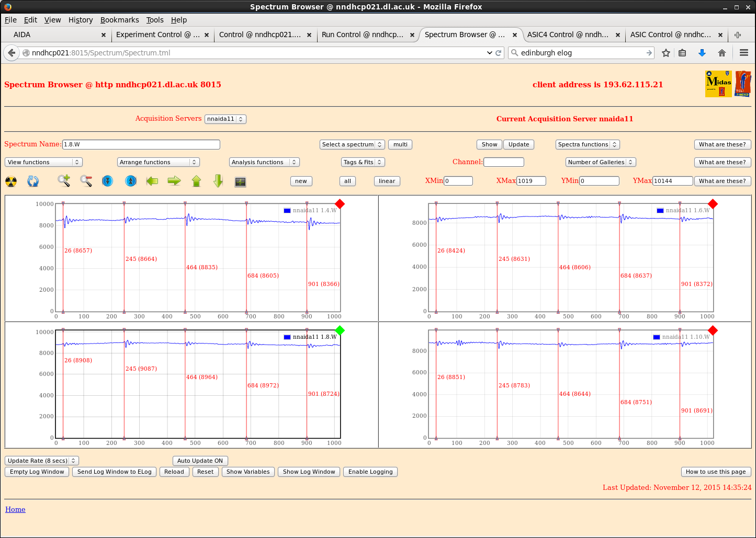The image size is (756, 538).
Task: Open the File menu
Action: point(10,20)
